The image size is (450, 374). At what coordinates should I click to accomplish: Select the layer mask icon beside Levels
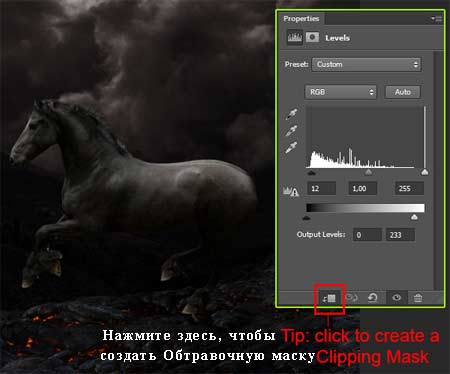(312, 37)
